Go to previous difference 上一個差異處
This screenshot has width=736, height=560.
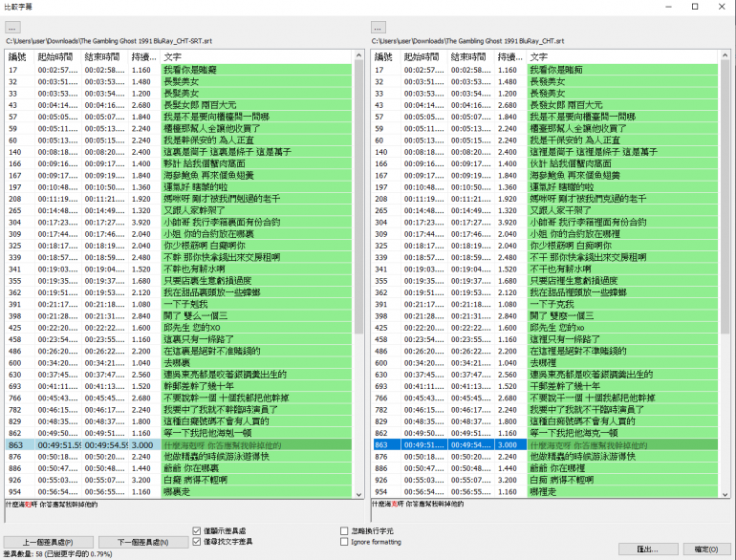coord(49,542)
